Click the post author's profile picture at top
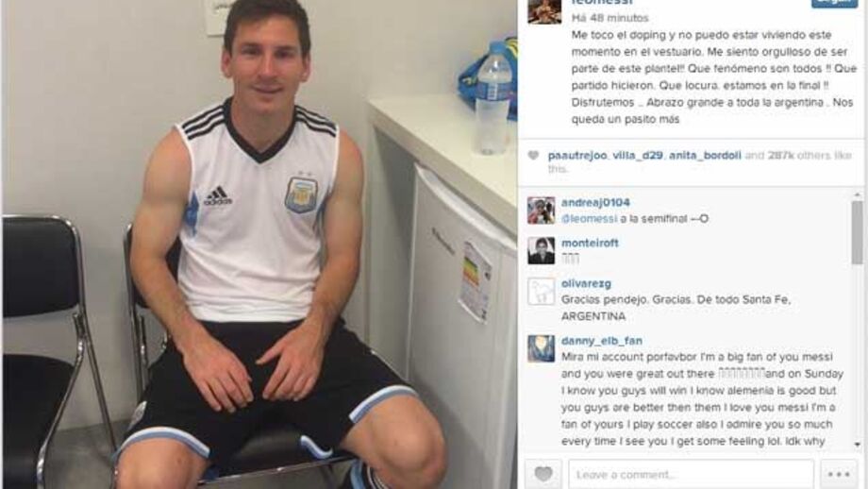This screenshot has width=868, height=489. tap(544, 11)
